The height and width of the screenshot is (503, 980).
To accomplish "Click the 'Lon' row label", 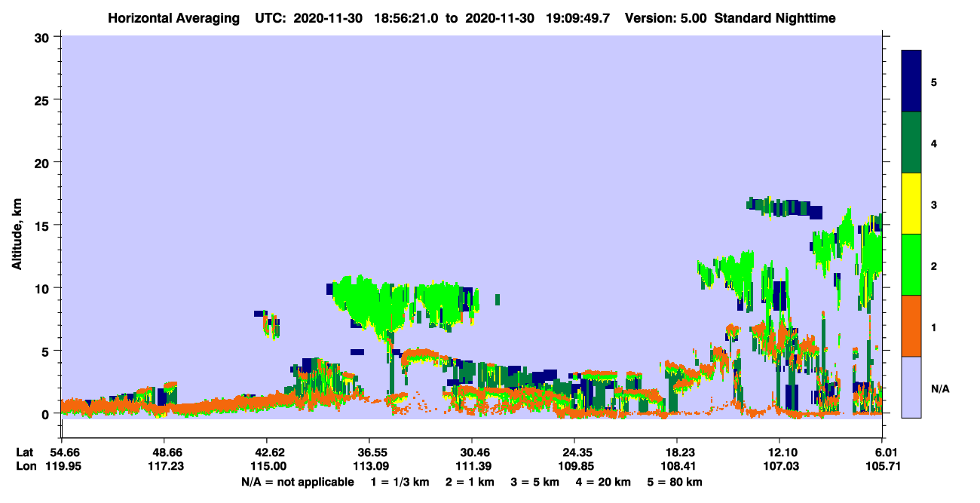I will click(x=26, y=466).
